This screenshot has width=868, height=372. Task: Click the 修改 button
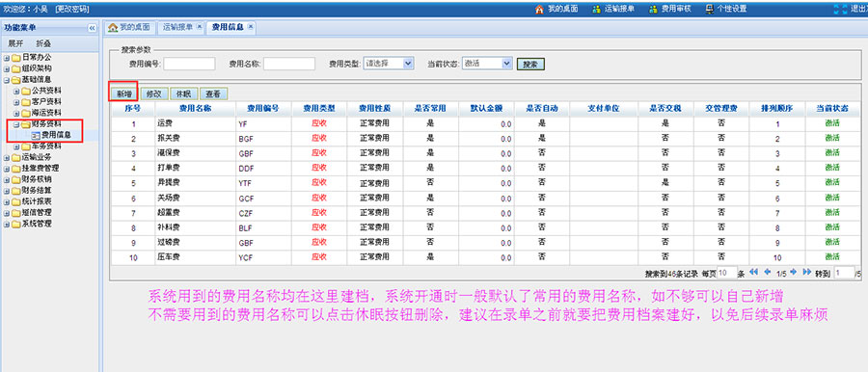154,93
